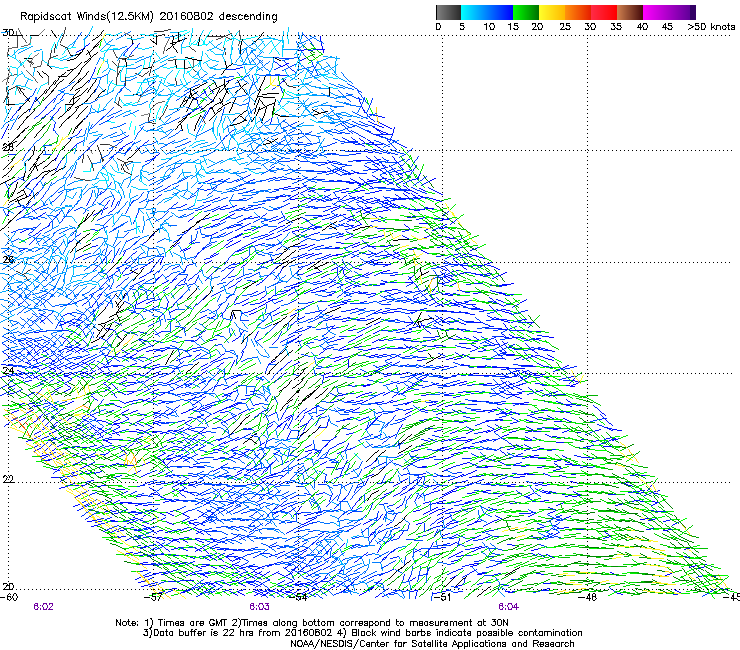Click the latitude label '22'
Image resolution: width=740 pixels, height=650 pixels.
(8, 479)
